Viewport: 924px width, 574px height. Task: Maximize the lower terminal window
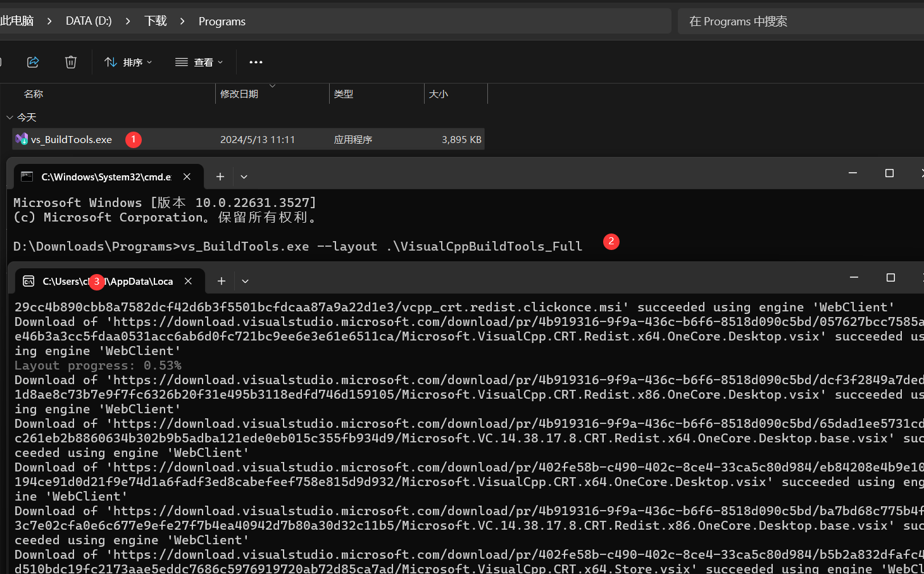coord(890,277)
